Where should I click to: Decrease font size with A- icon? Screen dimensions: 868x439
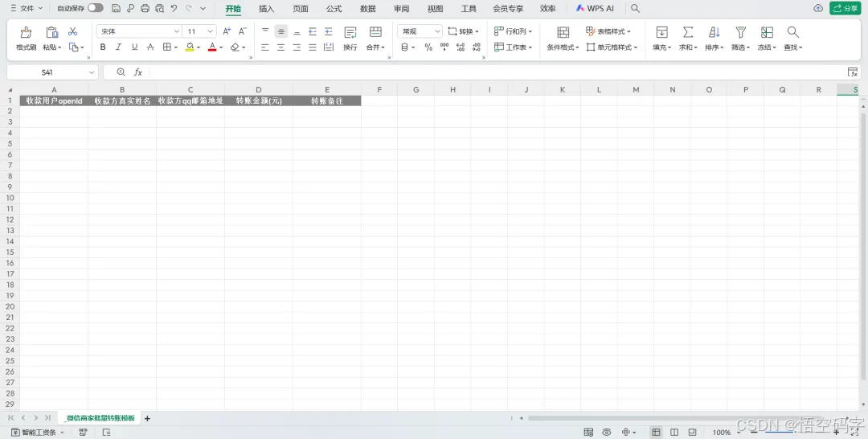pos(243,31)
